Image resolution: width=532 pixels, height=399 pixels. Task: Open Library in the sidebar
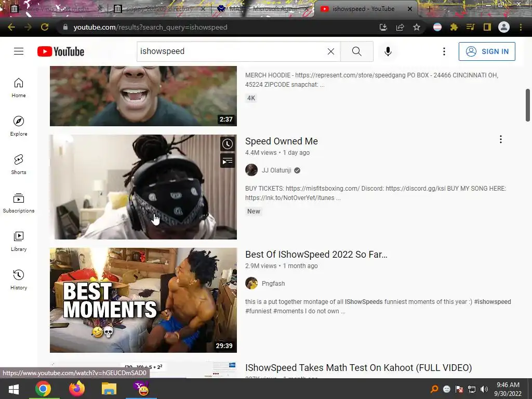coord(19,241)
